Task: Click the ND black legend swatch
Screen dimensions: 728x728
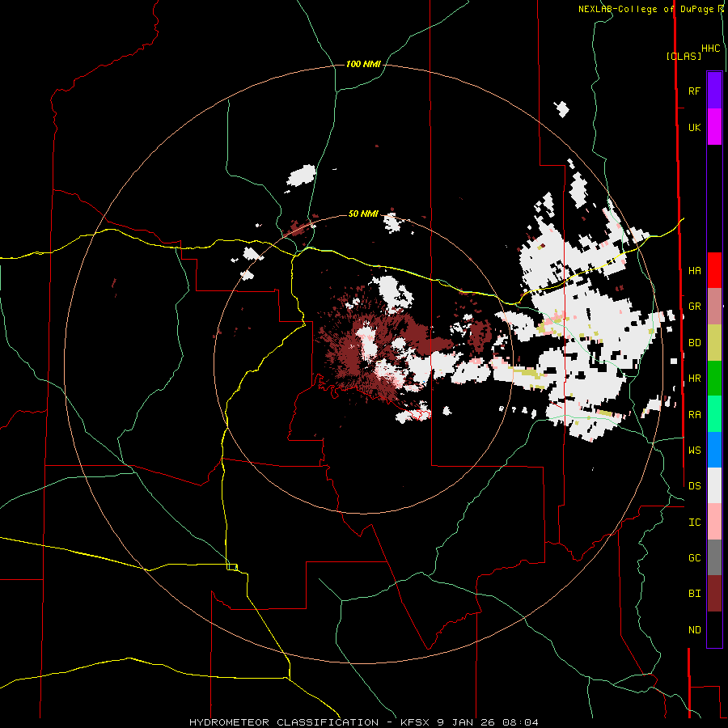Action: (714, 629)
